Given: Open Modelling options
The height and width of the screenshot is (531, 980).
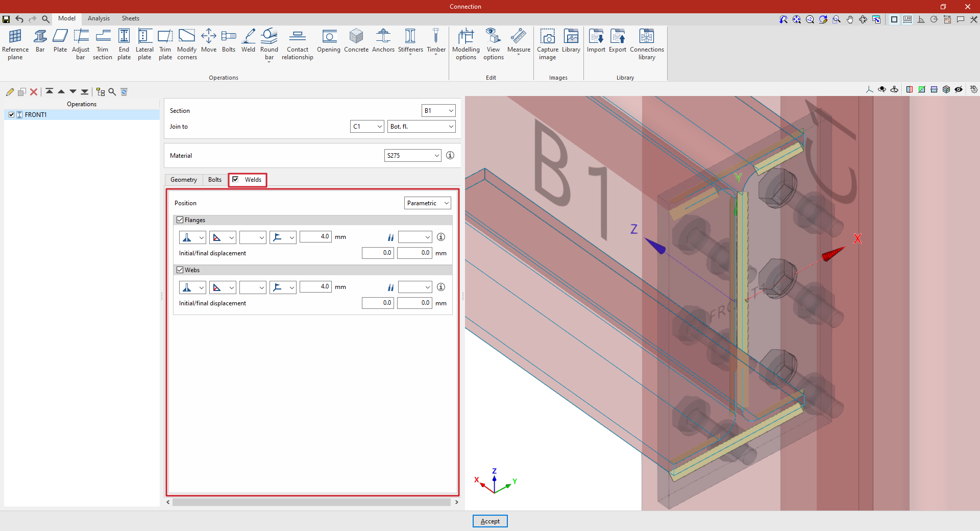Looking at the screenshot, I should coord(466,44).
